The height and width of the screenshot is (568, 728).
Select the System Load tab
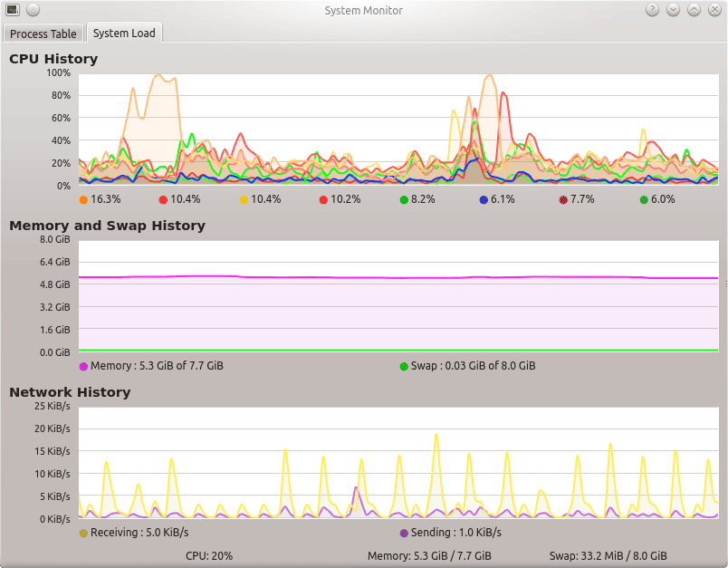124,34
